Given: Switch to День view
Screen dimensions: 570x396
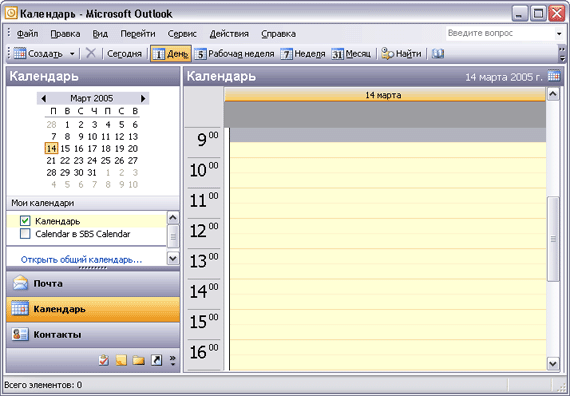Looking at the screenshot, I should point(170,54).
